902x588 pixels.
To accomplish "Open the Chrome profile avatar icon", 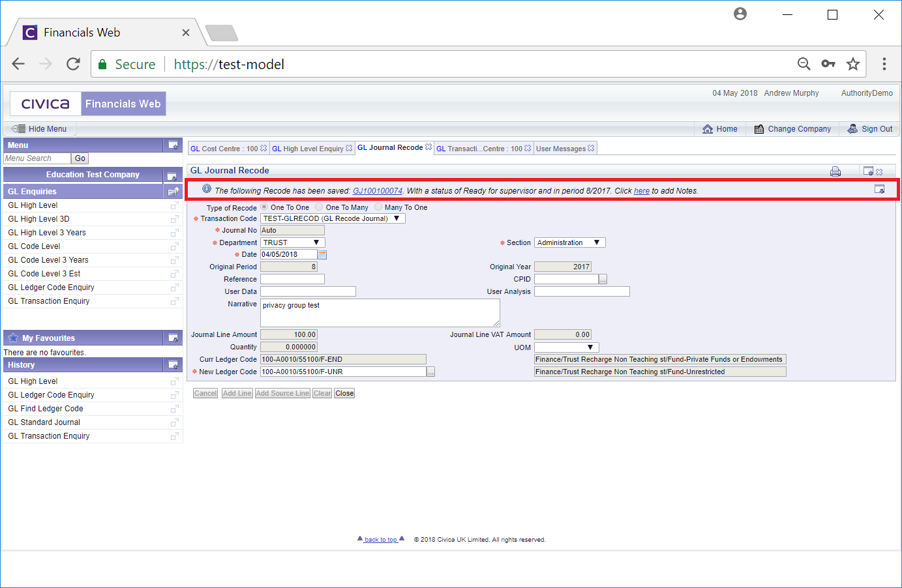I will tap(740, 14).
